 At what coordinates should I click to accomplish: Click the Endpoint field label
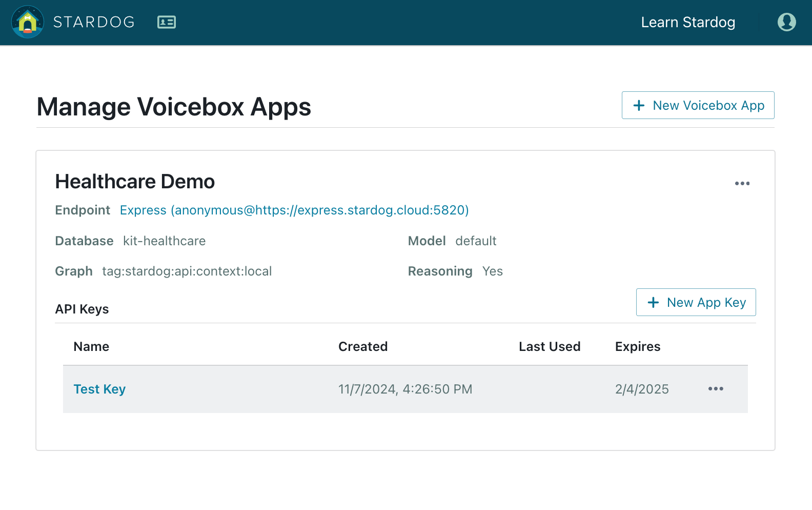[83, 210]
